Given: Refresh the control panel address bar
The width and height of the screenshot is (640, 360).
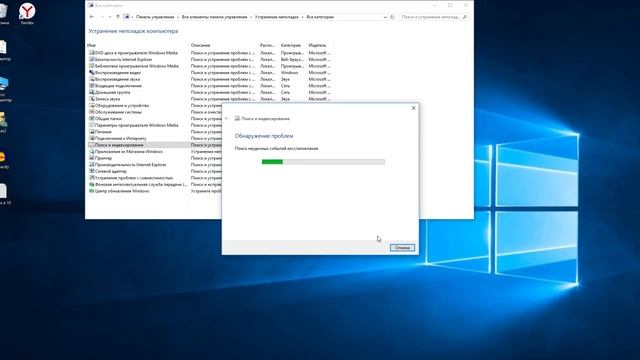Looking at the screenshot, I should tap(392, 17).
